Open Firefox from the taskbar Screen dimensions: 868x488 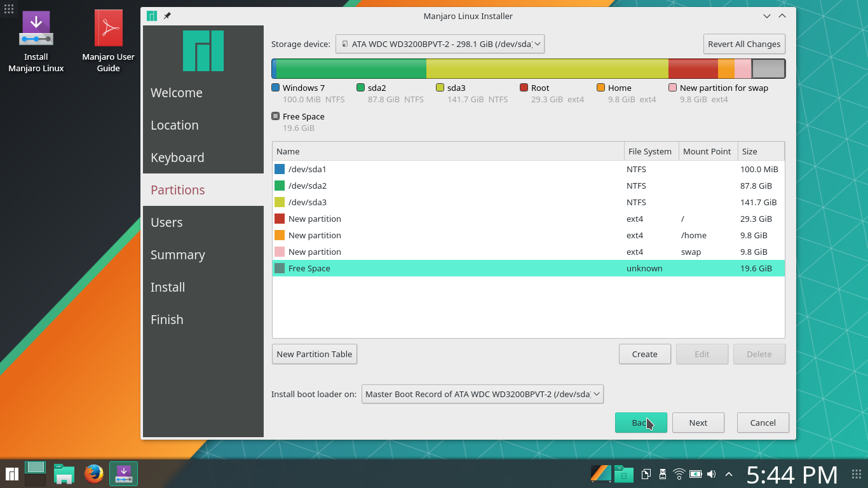(x=94, y=473)
